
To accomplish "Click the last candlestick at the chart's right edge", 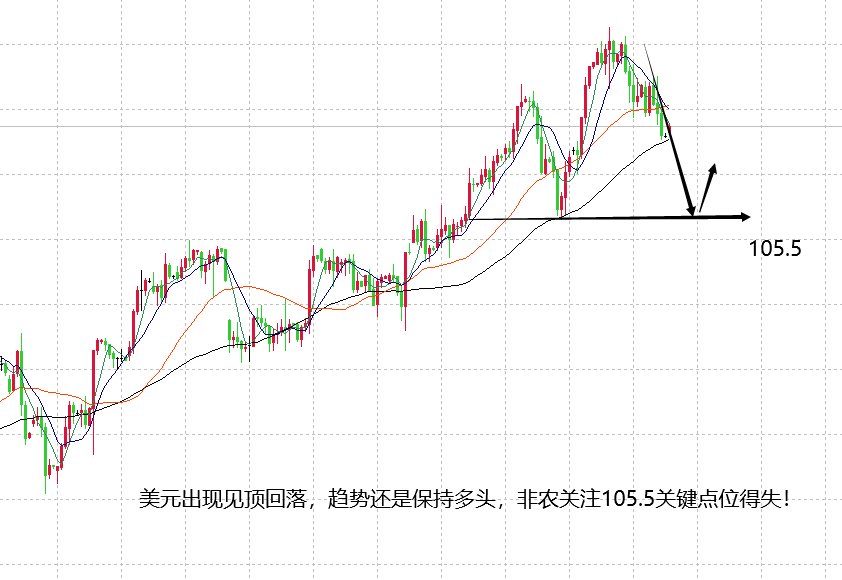I will [666, 127].
